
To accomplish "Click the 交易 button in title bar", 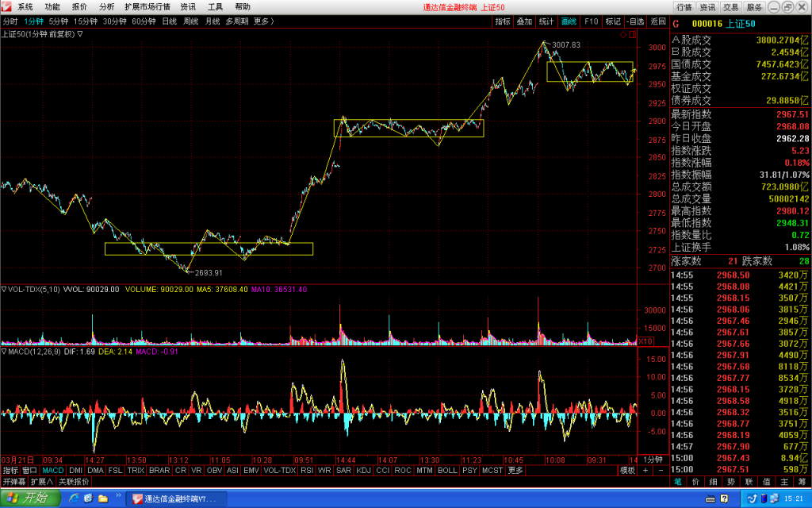I will (x=730, y=7).
